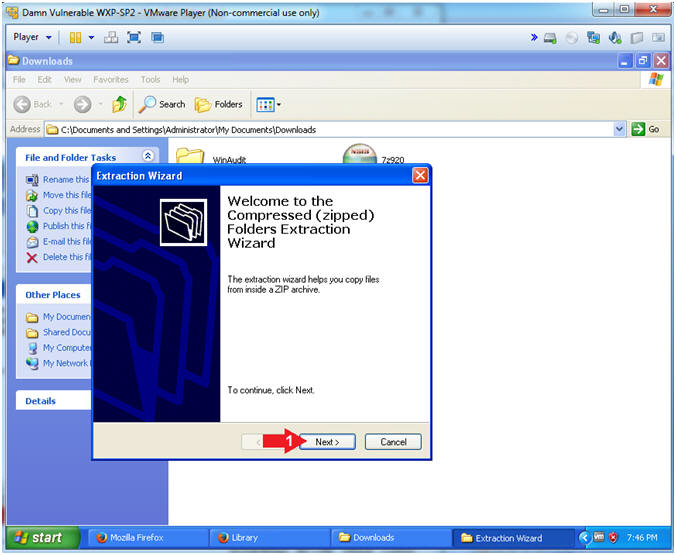Click the Details panel header
Screen dimensions: 676x555
[x=53, y=401]
